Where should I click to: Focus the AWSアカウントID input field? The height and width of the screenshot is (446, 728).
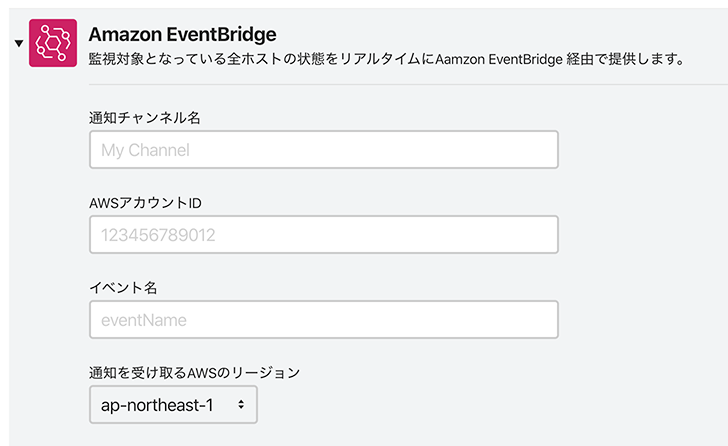pyautogui.click(x=324, y=234)
